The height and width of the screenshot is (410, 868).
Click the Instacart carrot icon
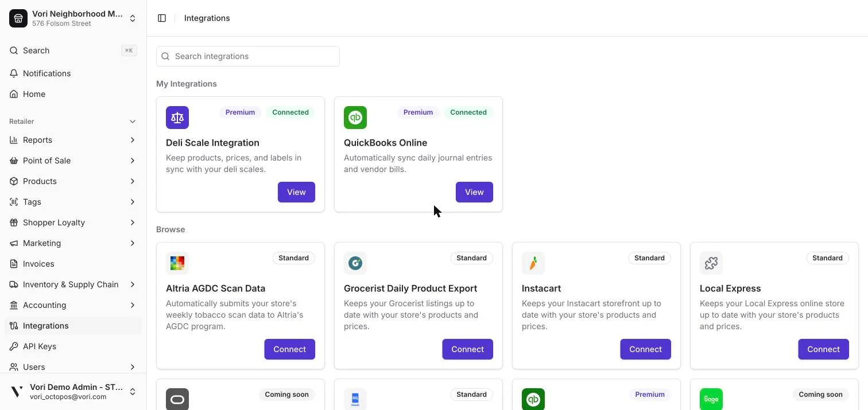pos(533,263)
